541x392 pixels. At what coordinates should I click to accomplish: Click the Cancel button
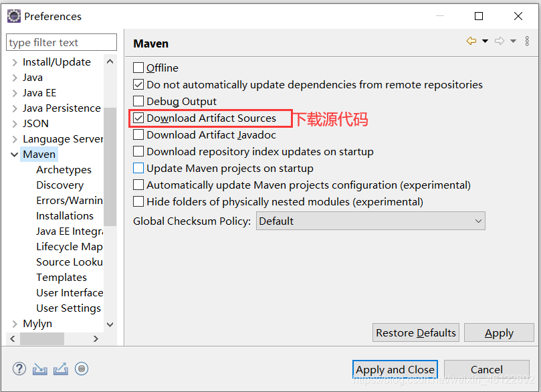click(x=486, y=369)
